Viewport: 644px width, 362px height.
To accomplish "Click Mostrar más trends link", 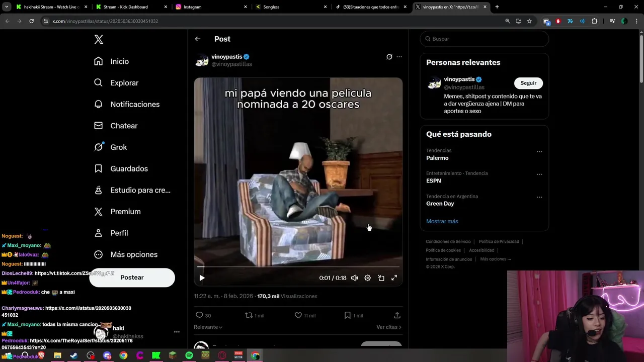I will click(x=442, y=221).
